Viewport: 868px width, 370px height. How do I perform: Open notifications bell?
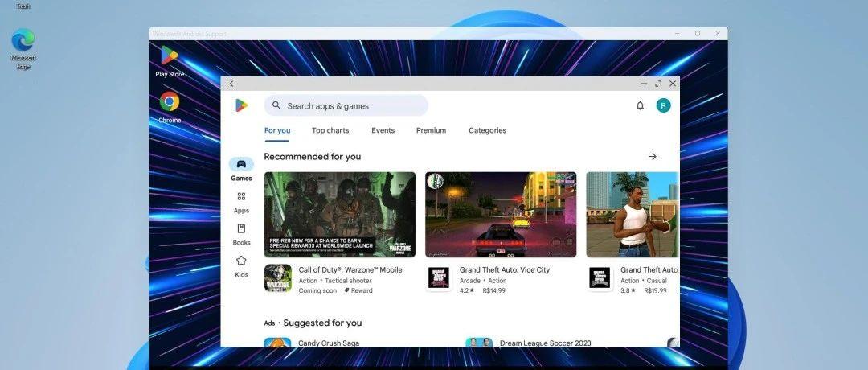pos(640,105)
